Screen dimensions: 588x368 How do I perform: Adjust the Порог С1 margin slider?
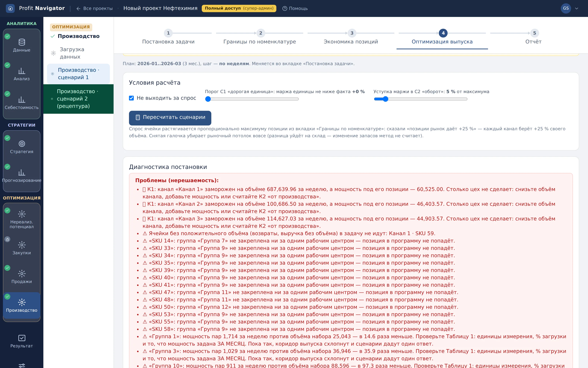click(x=252, y=99)
